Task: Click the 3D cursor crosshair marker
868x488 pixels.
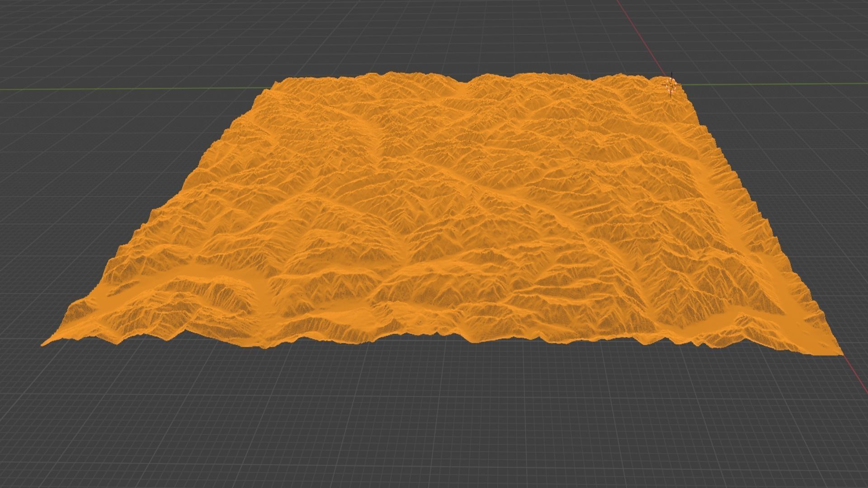Action: click(x=671, y=84)
